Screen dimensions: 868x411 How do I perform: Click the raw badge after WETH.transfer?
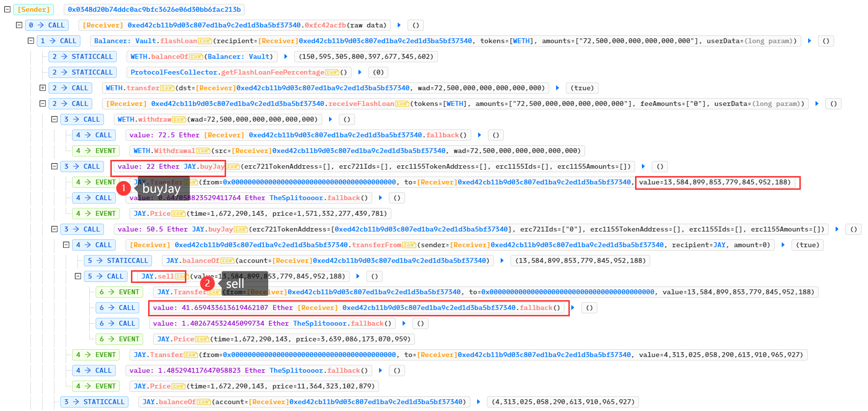(167, 88)
